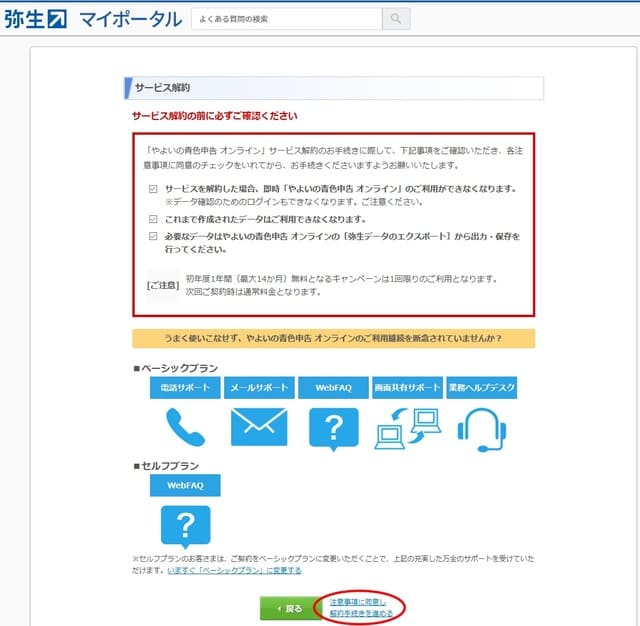
Task: Click the screen sharing laptops icon
Action: [x=408, y=428]
